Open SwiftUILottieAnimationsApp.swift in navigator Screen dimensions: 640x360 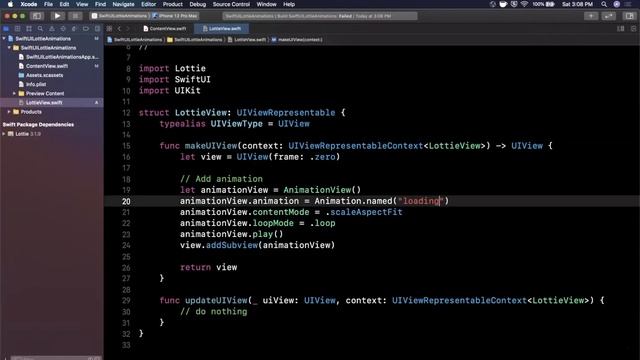pos(59,57)
